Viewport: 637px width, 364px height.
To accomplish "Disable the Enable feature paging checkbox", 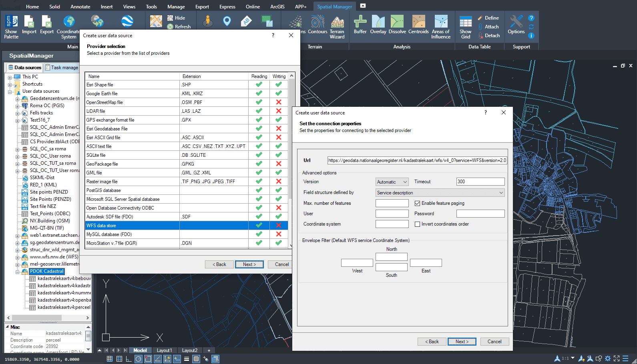I will tap(418, 203).
